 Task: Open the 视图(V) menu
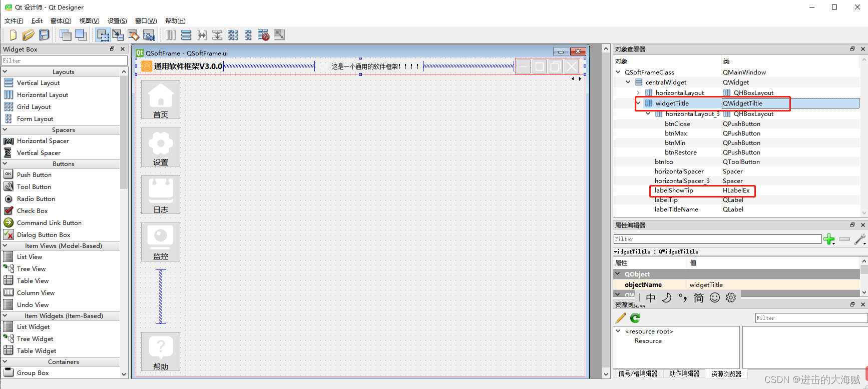click(x=89, y=21)
